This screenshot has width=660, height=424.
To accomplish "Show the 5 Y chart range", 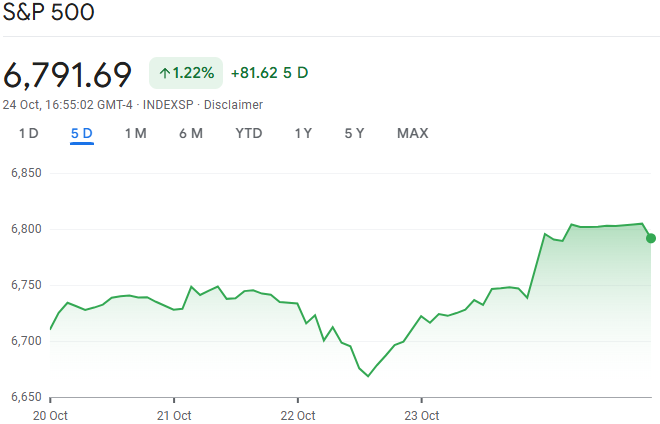I will tap(354, 133).
